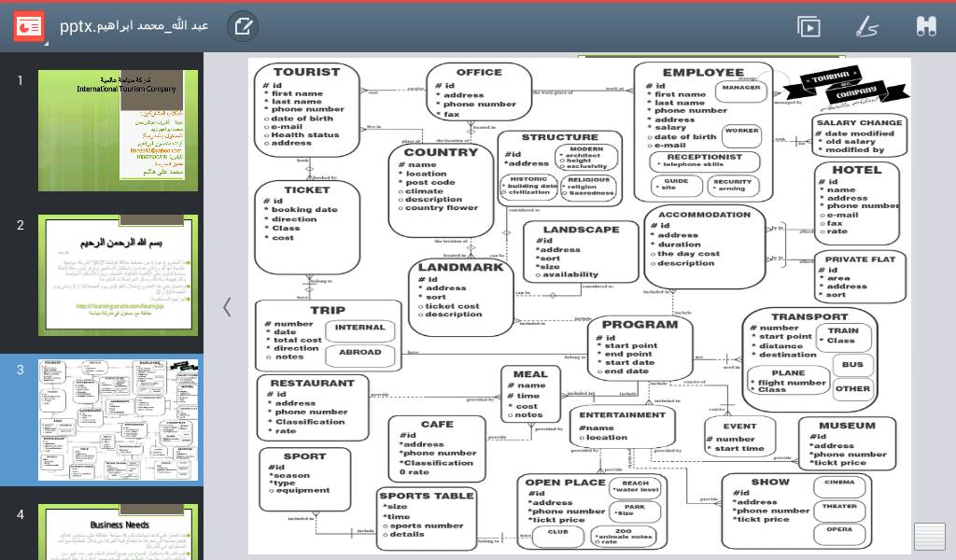956x560 pixels.
Task: Select the CINEMA subtype in SHOW
Action: (x=838, y=484)
